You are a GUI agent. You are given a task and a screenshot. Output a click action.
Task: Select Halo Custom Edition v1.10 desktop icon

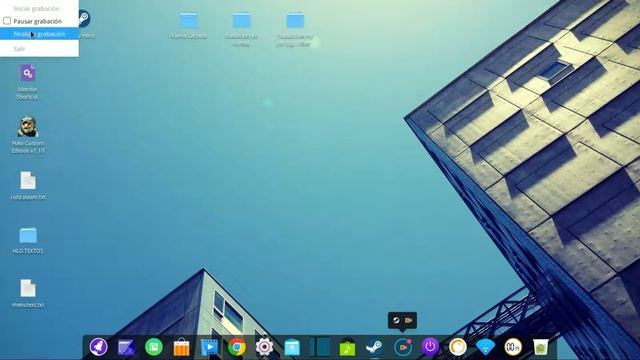[28, 135]
